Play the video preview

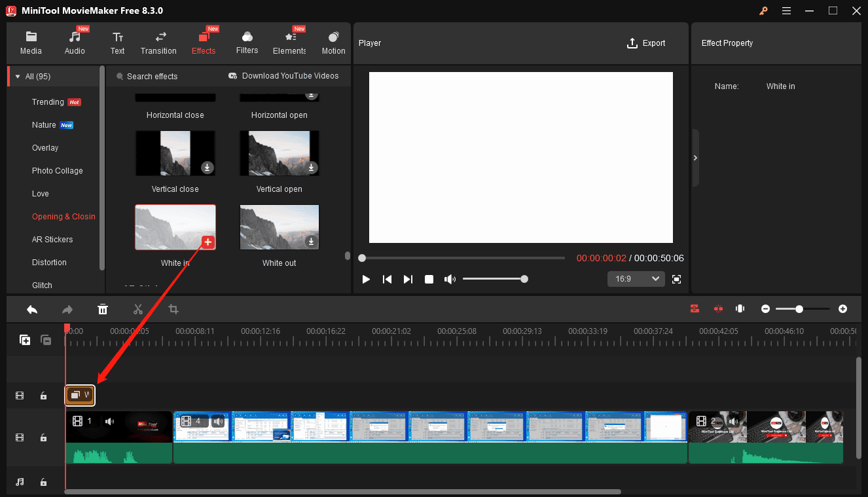point(366,280)
